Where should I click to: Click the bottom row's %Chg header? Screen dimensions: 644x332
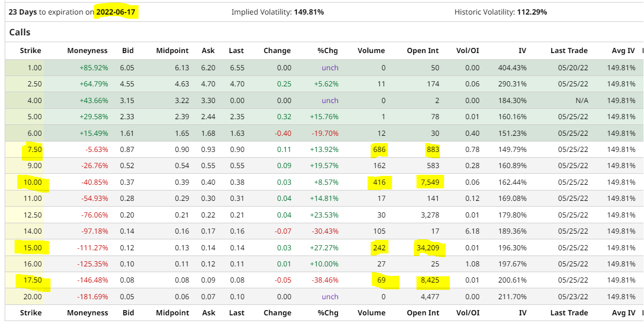tap(327, 313)
